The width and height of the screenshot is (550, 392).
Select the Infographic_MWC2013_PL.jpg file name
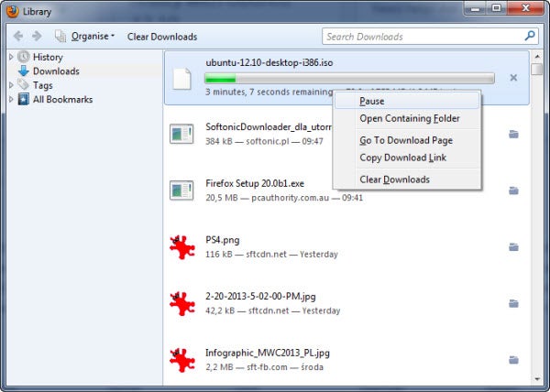click(x=268, y=353)
